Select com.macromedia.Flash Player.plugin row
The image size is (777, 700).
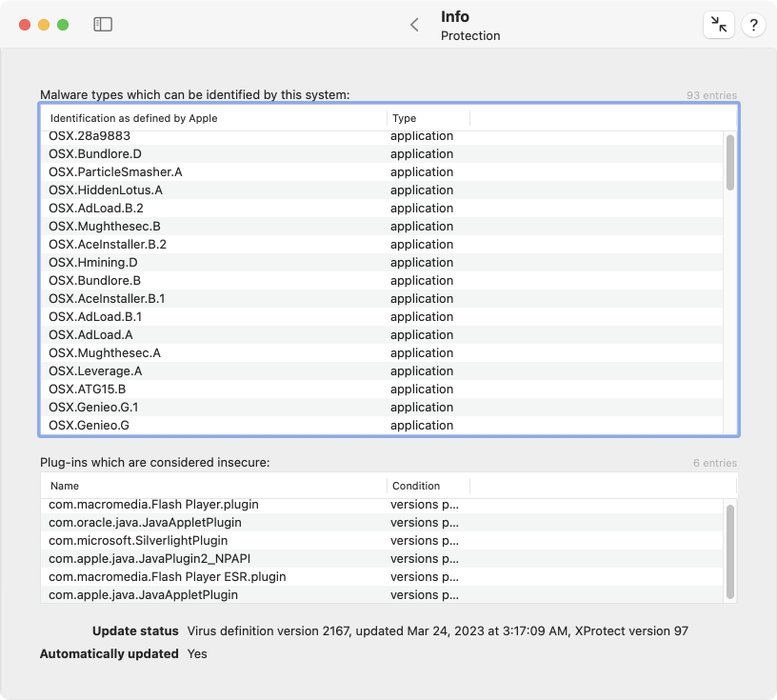pyautogui.click(x=382, y=505)
